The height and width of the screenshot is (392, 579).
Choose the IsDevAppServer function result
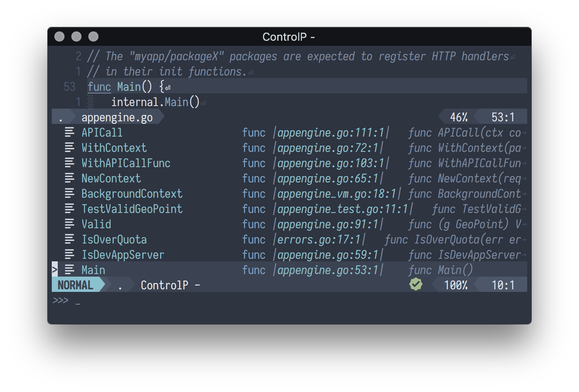[x=123, y=255]
